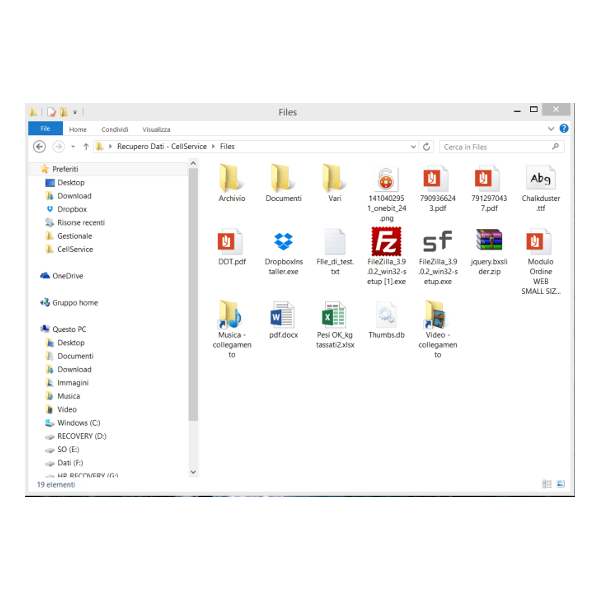
Task: Select Gruppo home in navigation pane
Action: 75,303
